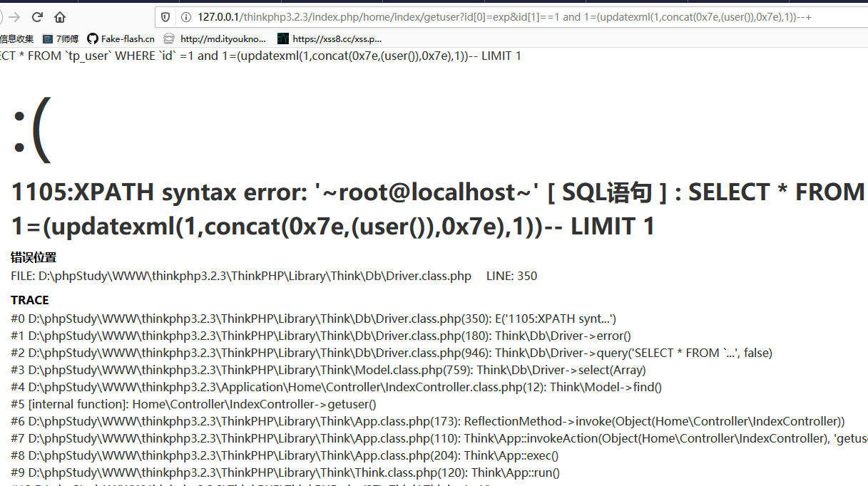The width and height of the screenshot is (868, 486).
Task: Click trace line #6 ReflectionMethod->invoke
Action: pos(428,421)
